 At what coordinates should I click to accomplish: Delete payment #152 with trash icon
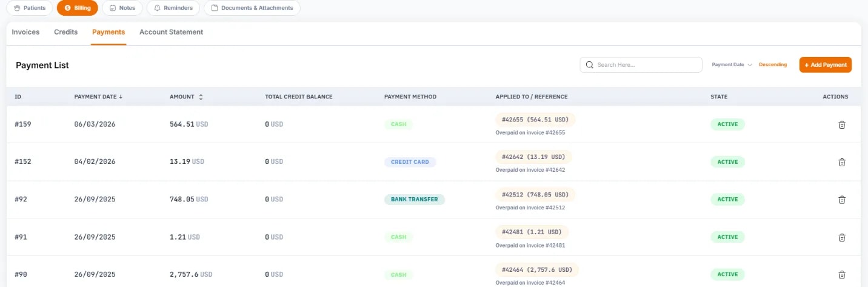841,162
